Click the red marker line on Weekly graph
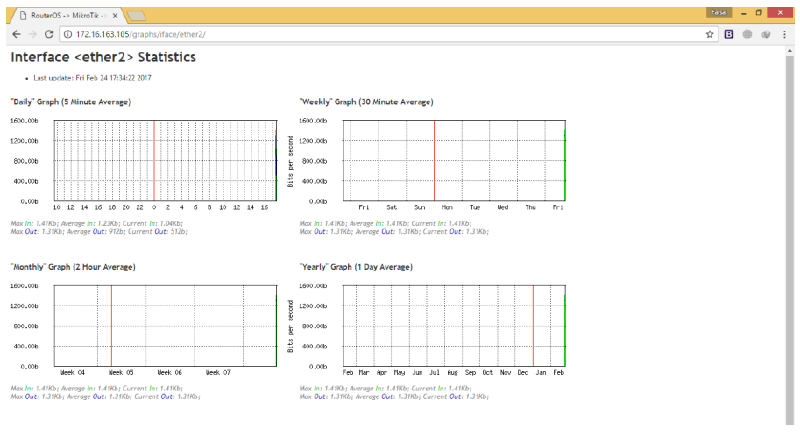The image size is (800, 442). click(x=434, y=161)
